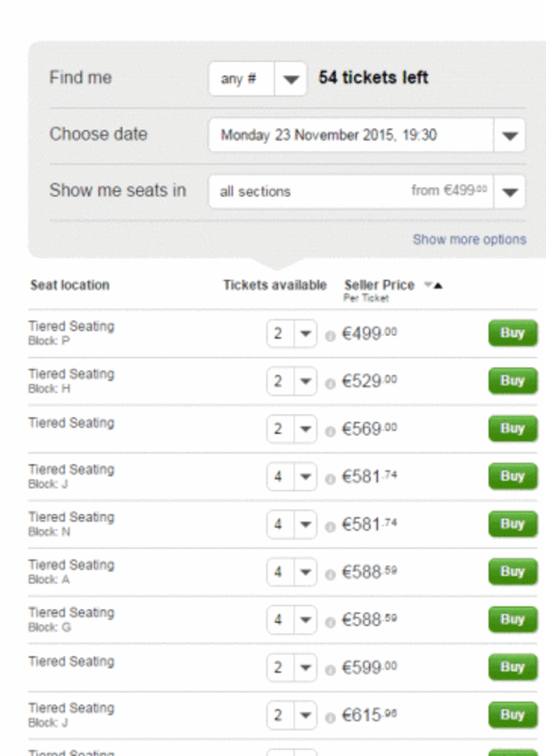Open the quantity selector on the Block H row
Image resolution: width=546 pixels, height=756 pixels.
point(307,381)
